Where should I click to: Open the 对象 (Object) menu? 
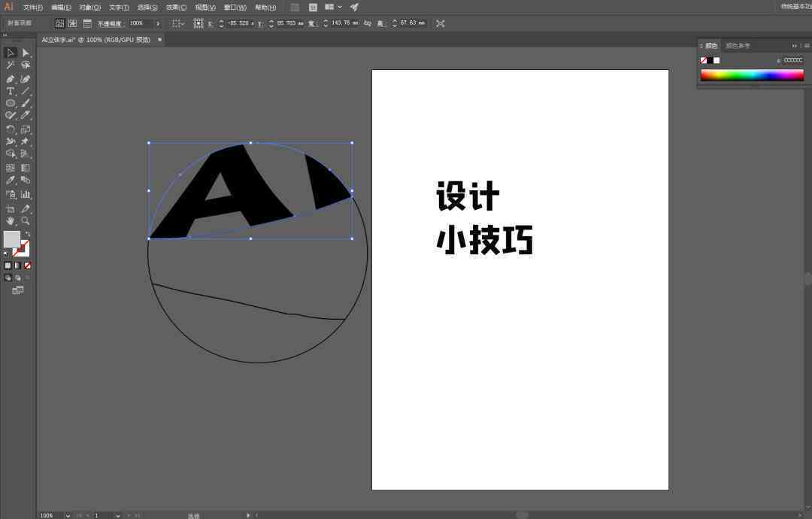click(x=90, y=8)
